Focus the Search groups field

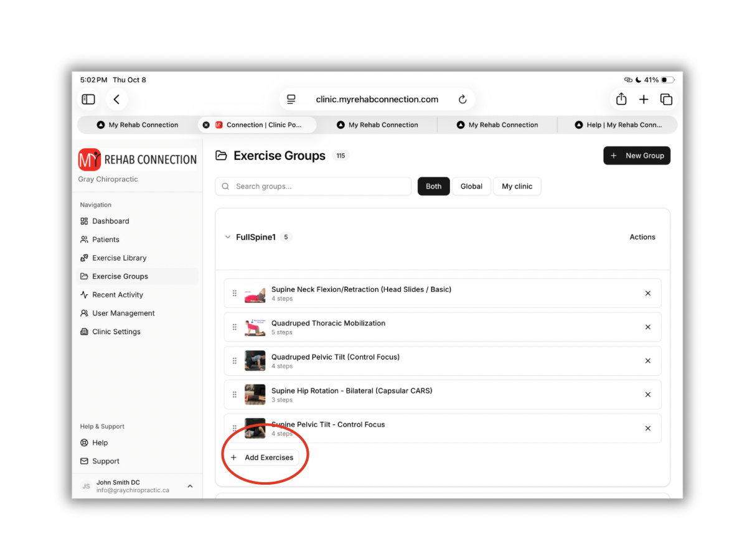(x=313, y=187)
